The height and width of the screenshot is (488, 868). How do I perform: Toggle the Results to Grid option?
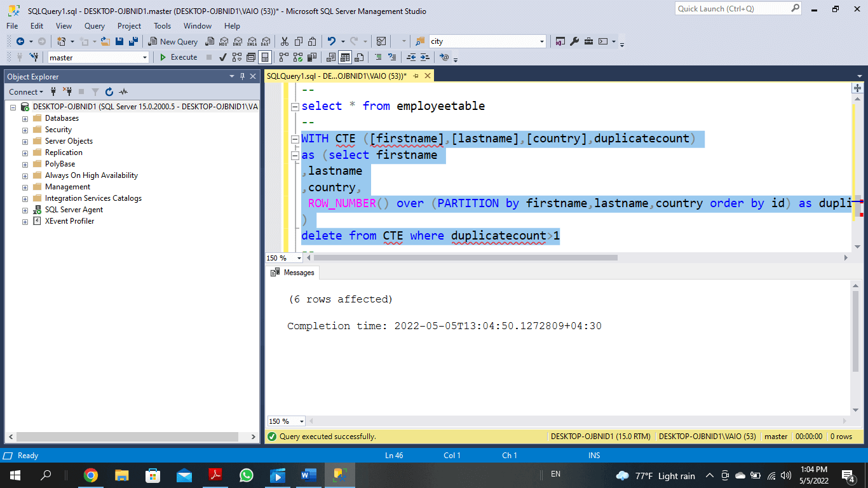point(344,57)
